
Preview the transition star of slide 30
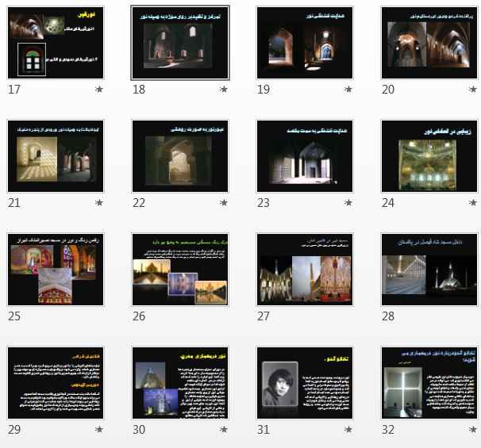click(224, 430)
